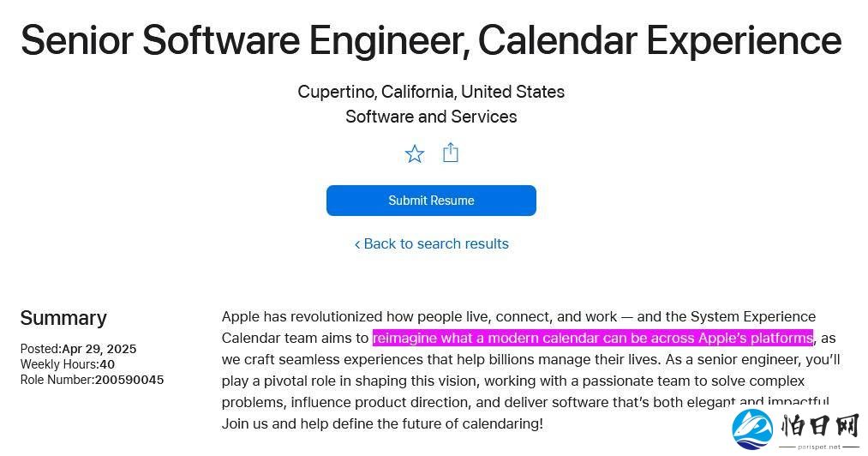Click the Cupertino, California location text
Image resolution: width=868 pixels, height=456 pixels.
tap(431, 92)
